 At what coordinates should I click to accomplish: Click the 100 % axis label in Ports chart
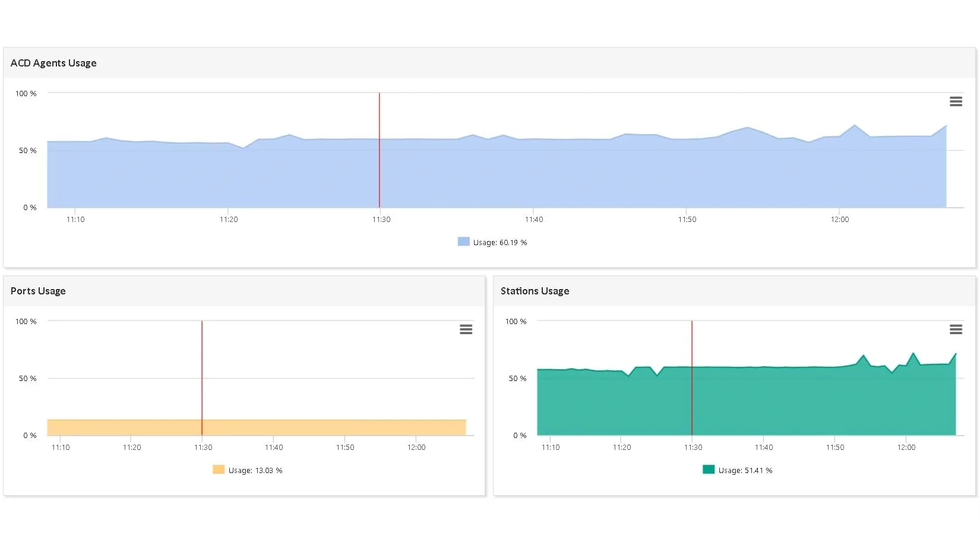point(26,321)
